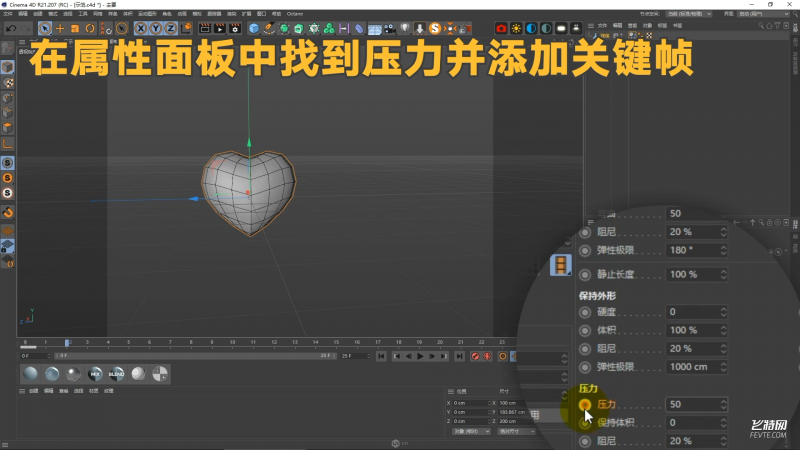
Task: Click stepper of 保持体积 value
Action: pos(723,422)
